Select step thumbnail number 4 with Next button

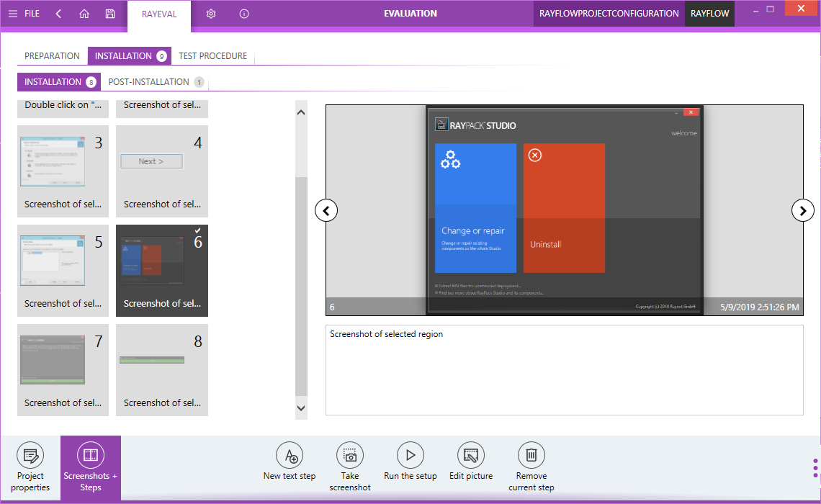tap(162, 171)
